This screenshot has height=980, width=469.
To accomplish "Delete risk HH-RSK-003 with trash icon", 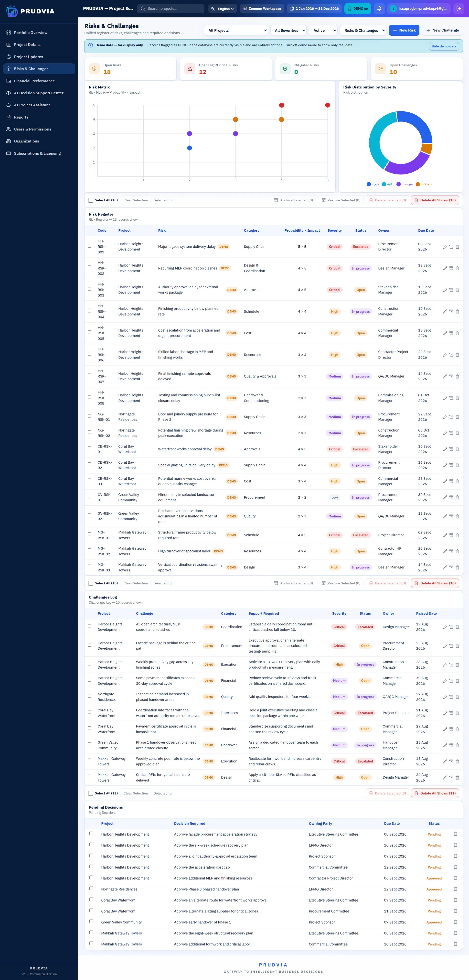I will 457,290.
